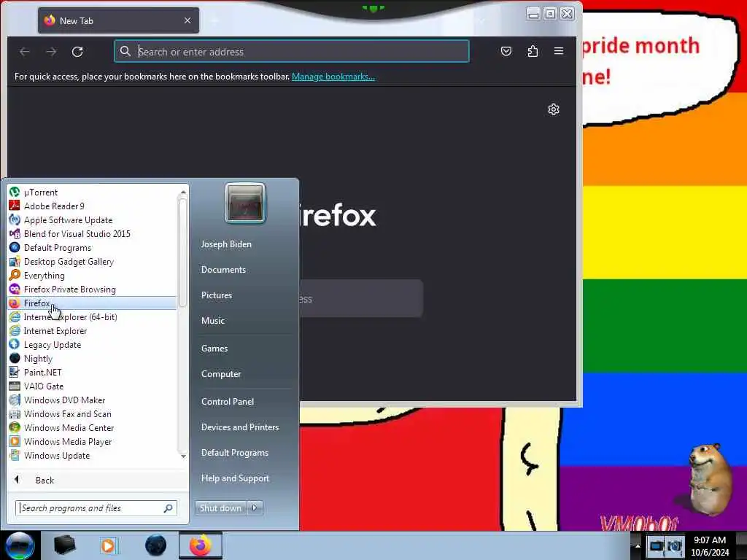Launch Firefox from the Start menu
747x560 pixels.
click(92, 303)
